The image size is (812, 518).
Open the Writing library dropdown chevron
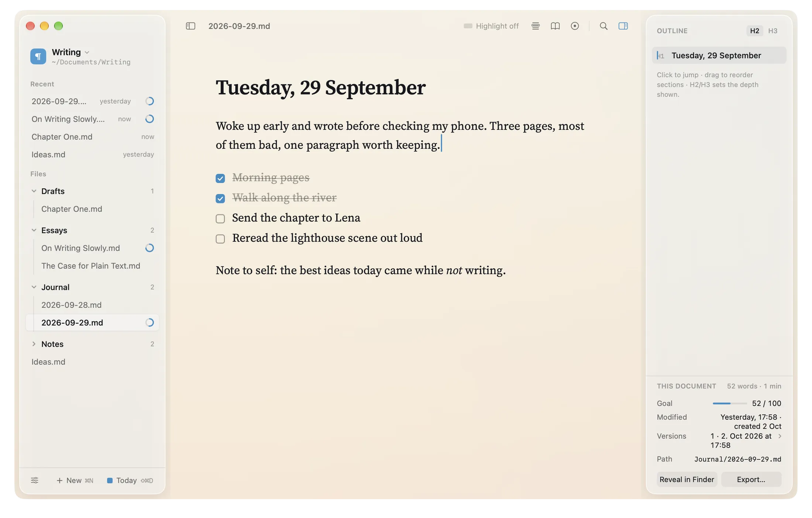(x=87, y=52)
